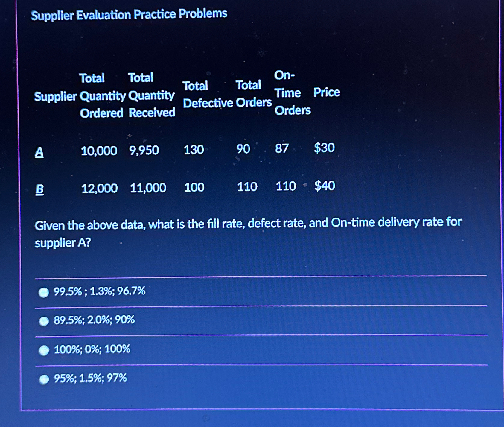The height and width of the screenshot is (427, 504).
Task: Select the value 10,000 for supplier A
Action: click(x=99, y=151)
